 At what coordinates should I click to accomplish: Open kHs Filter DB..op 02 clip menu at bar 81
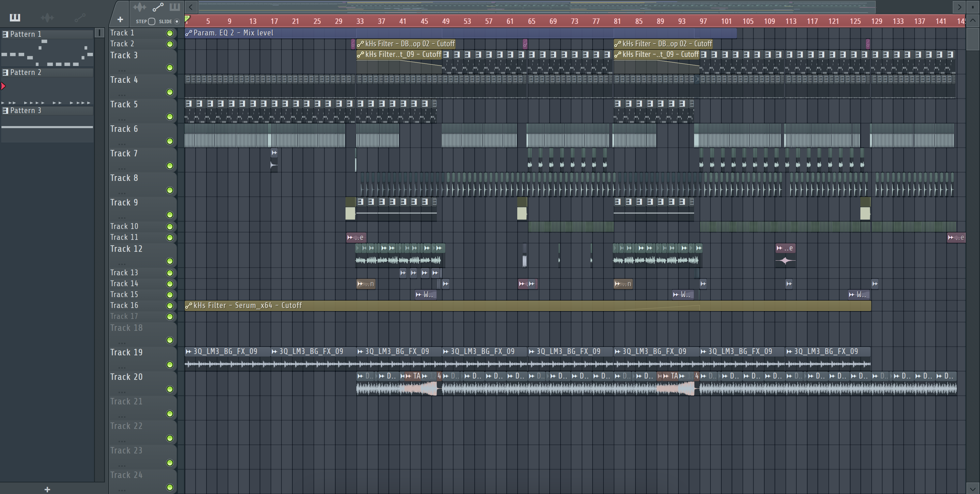click(618, 44)
